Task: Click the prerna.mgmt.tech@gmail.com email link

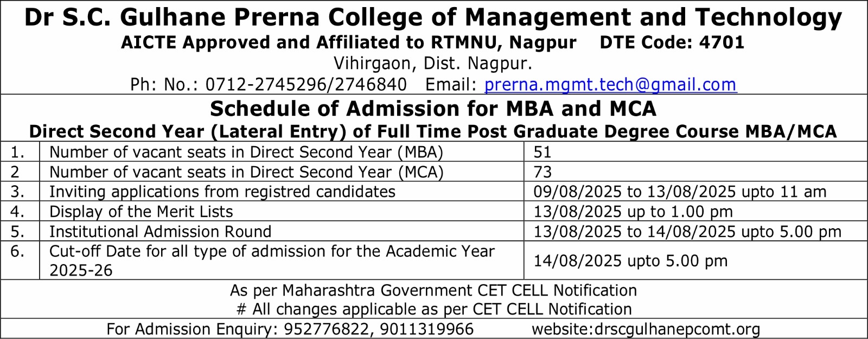Action: (x=610, y=85)
